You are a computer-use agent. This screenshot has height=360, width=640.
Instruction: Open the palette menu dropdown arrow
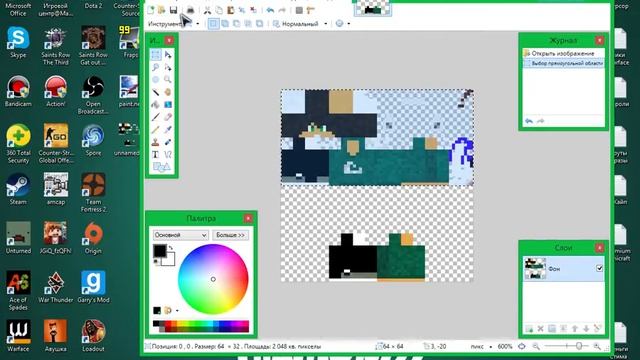[x=177, y=311]
